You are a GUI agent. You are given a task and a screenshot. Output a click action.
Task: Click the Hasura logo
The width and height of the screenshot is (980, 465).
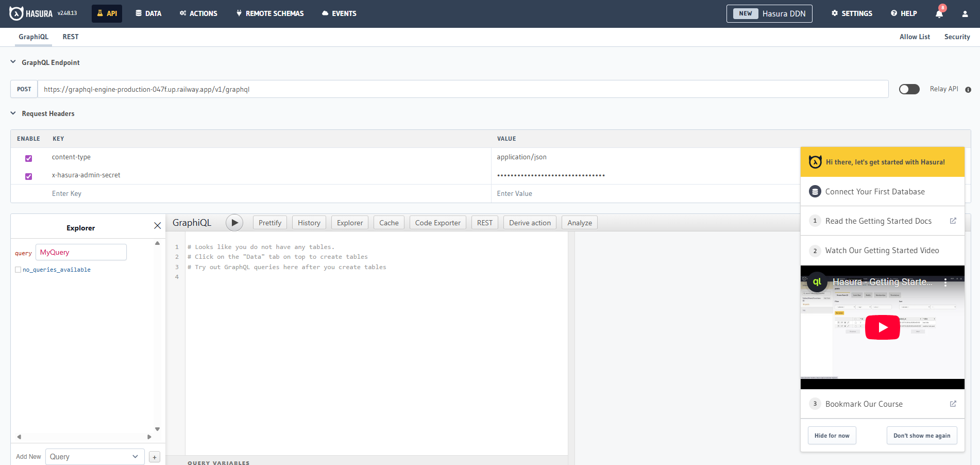click(x=30, y=13)
